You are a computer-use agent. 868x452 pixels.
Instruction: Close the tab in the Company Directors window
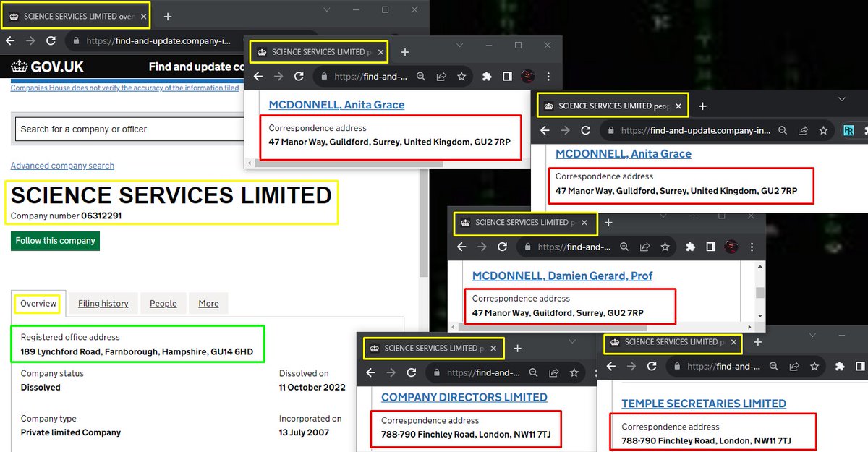coord(493,348)
